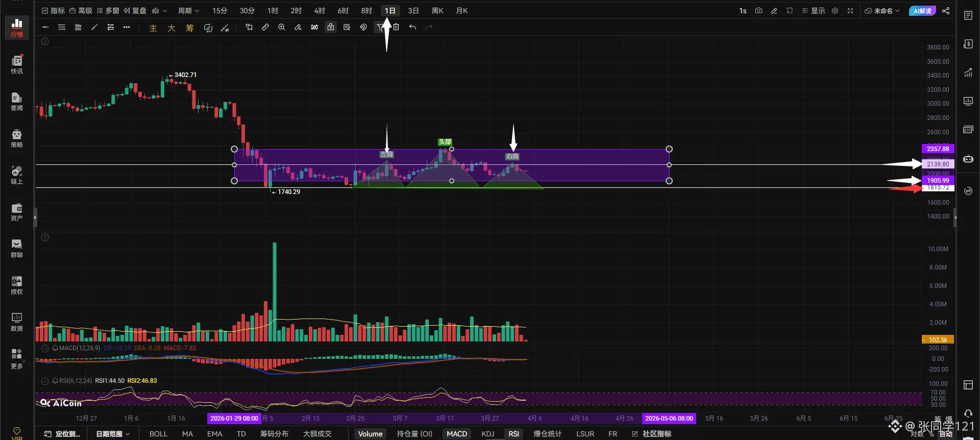Open the 数据 data section
The height and width of the screenshot is (440, 980).
click(x=17, y=322)
